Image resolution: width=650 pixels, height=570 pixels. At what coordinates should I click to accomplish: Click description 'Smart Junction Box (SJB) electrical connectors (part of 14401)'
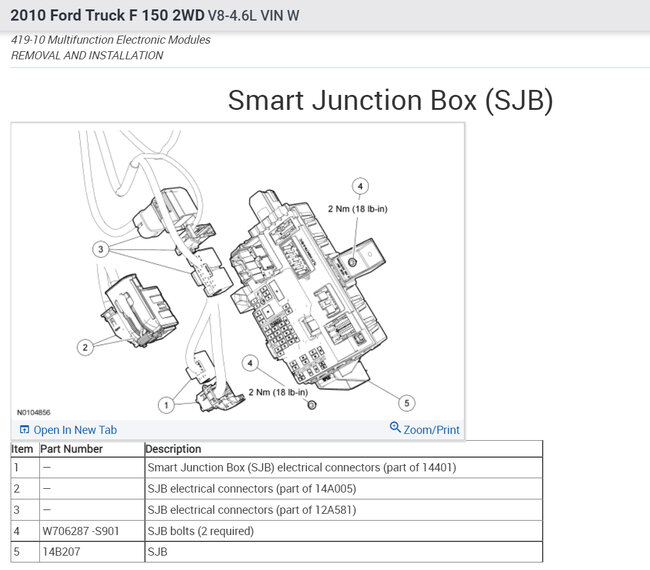click(x=302, y=468)
